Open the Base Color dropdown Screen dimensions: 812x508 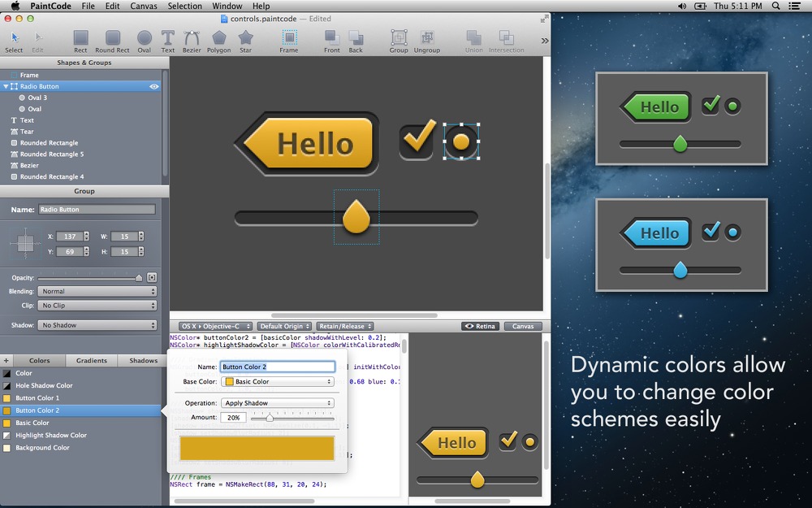pyautogui.click(x=278, y=381)
